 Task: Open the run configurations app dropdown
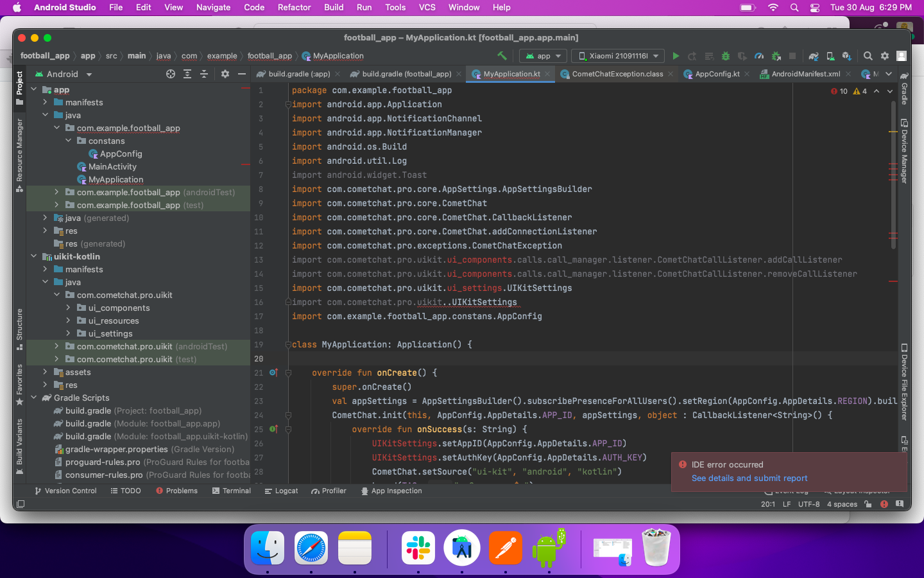click(543, 56)
